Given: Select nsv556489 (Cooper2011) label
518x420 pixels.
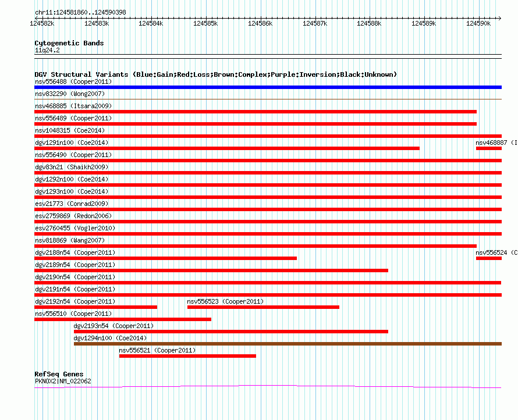Looking at the screenshot, I should 73,118.
